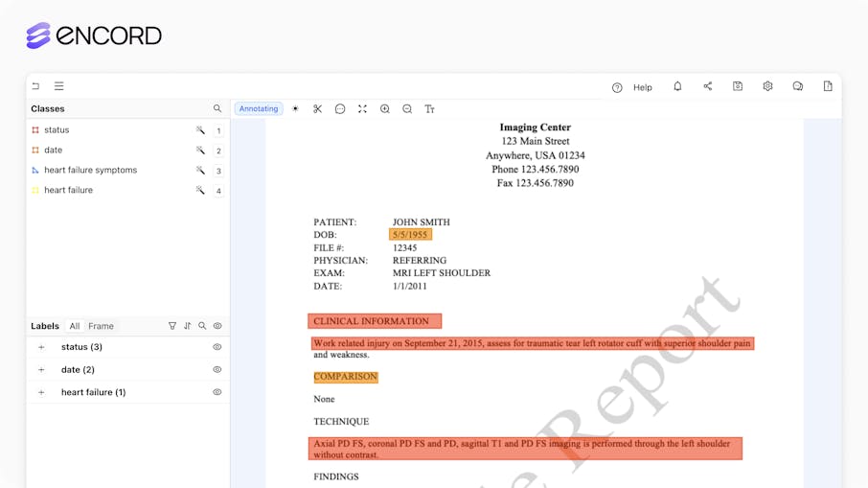Toggle the brightness sun icon in toolbar

coord(295,108)
